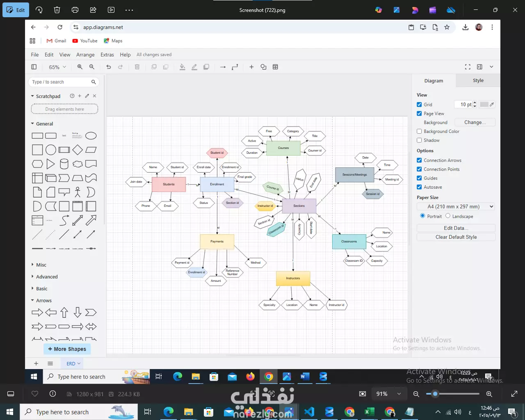Click the fill color bucket icon
Screen dimensions: 525x420
click(183, 67)
